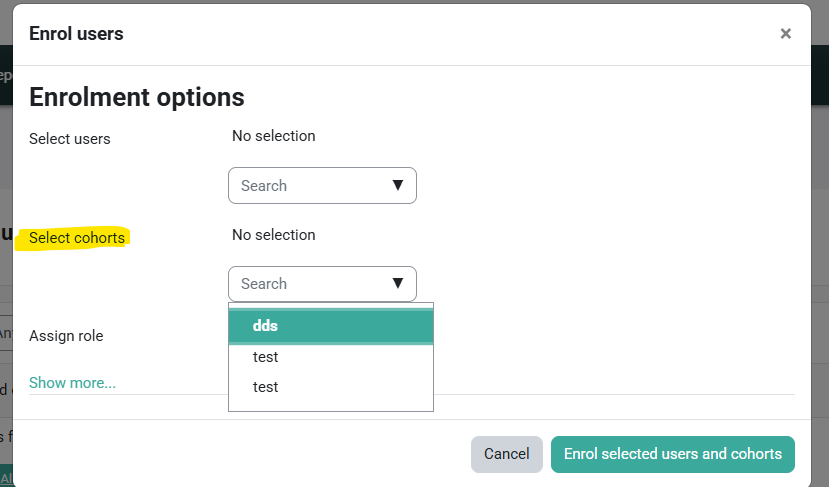Close the Enrol users dialog
Image resolution: width=829 pixels, height=487 pixels.
pyautogui.click(x=786, y=34)
